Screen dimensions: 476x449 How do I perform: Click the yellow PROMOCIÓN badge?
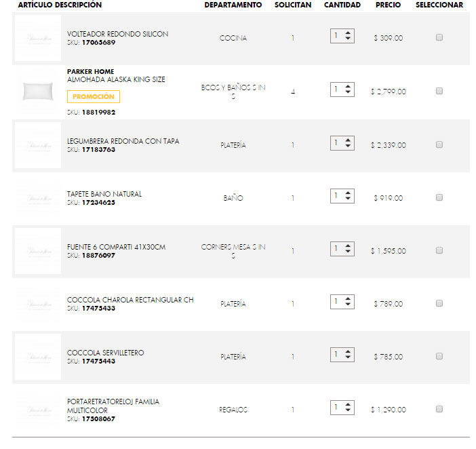click(94, 97)
